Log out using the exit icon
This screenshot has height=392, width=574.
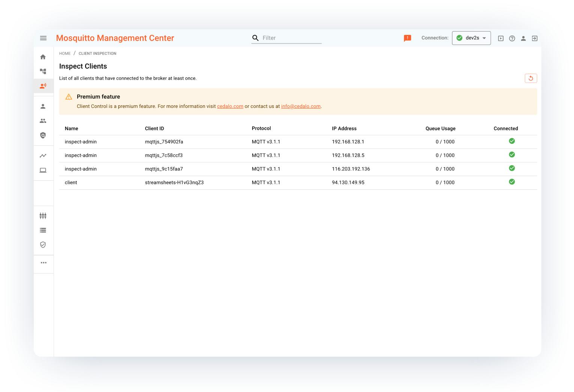click(534, 38)
